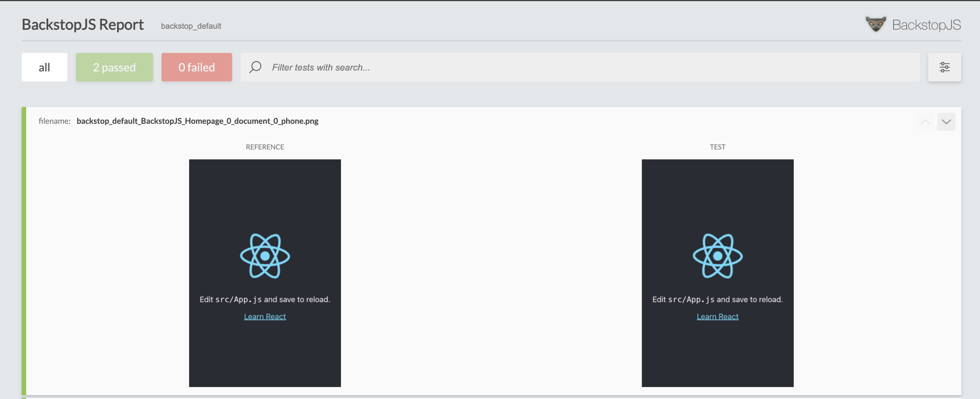Open the settings sliders panel
980x399 pixels.
point(944,67)
